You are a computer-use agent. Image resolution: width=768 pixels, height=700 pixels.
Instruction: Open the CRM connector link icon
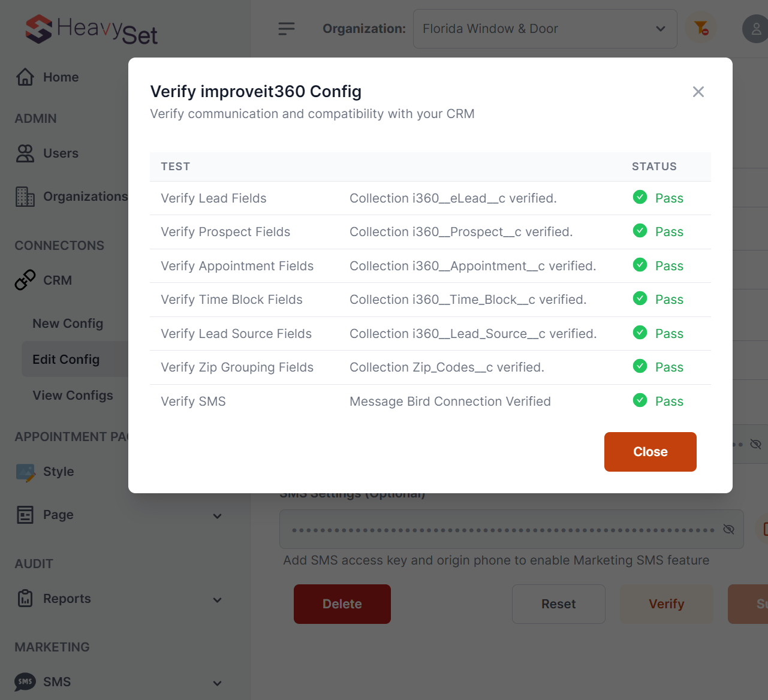click(x=25, y=279)
